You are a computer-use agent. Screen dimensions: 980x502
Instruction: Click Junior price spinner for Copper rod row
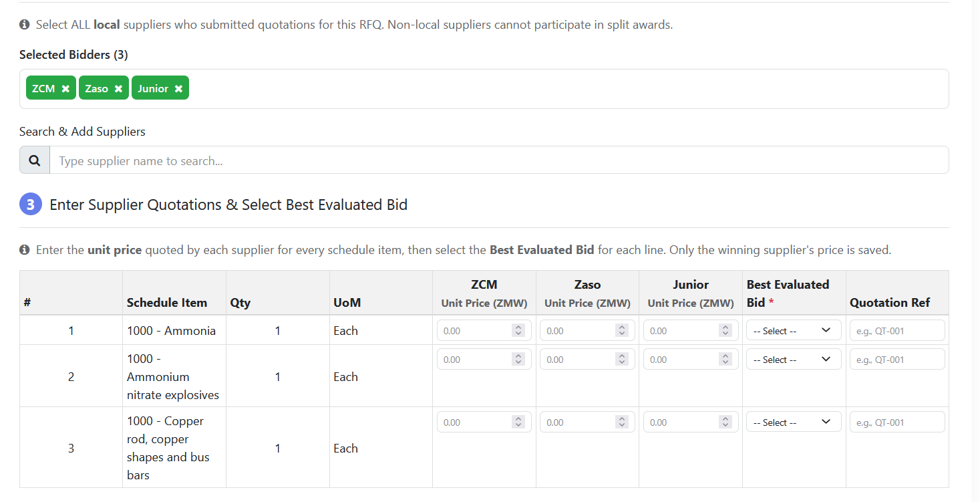pos(725,422)
